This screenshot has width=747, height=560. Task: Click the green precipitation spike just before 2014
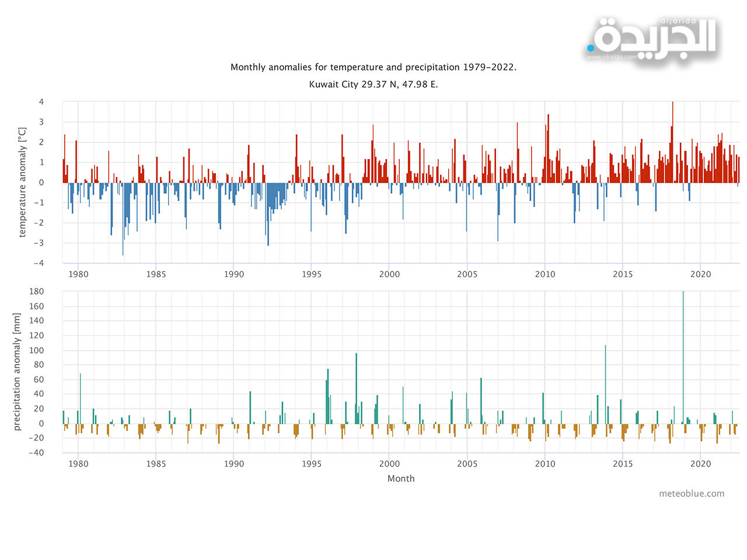pos(605,385)
